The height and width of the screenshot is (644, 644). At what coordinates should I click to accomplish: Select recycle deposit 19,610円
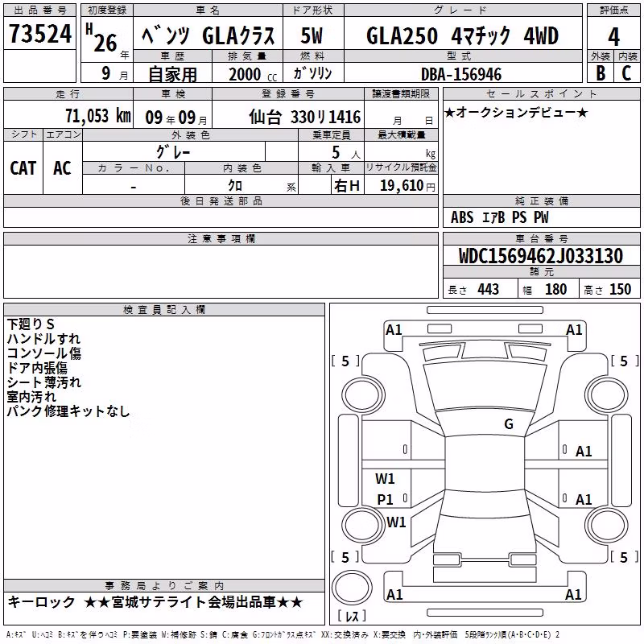(407, 186)
